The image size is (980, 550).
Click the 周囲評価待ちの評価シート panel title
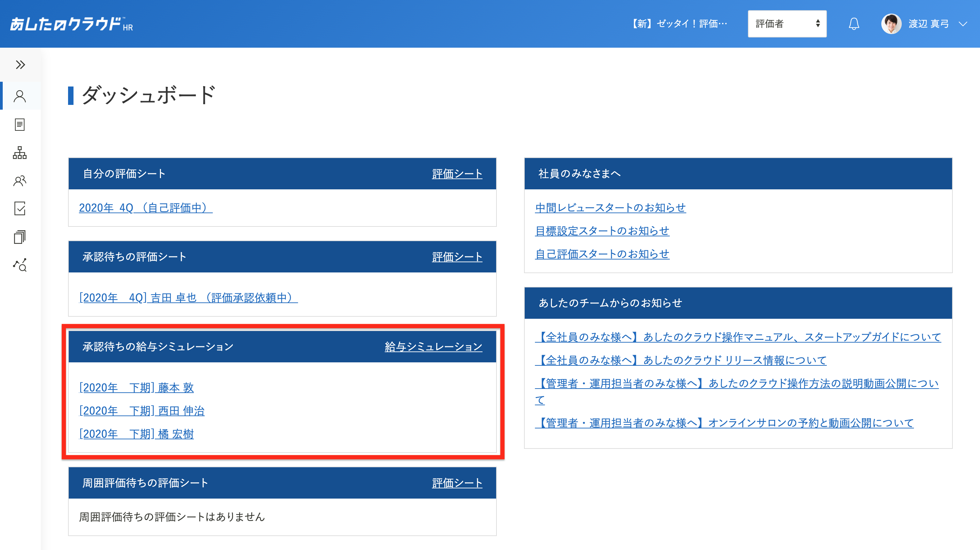[x=145, y=483]
